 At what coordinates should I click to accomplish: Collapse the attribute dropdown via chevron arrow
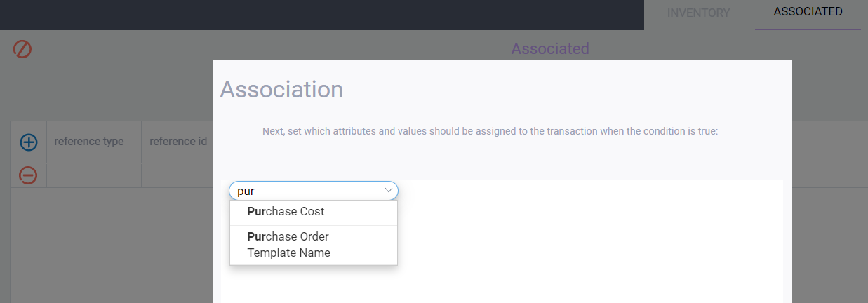(388, 190)
